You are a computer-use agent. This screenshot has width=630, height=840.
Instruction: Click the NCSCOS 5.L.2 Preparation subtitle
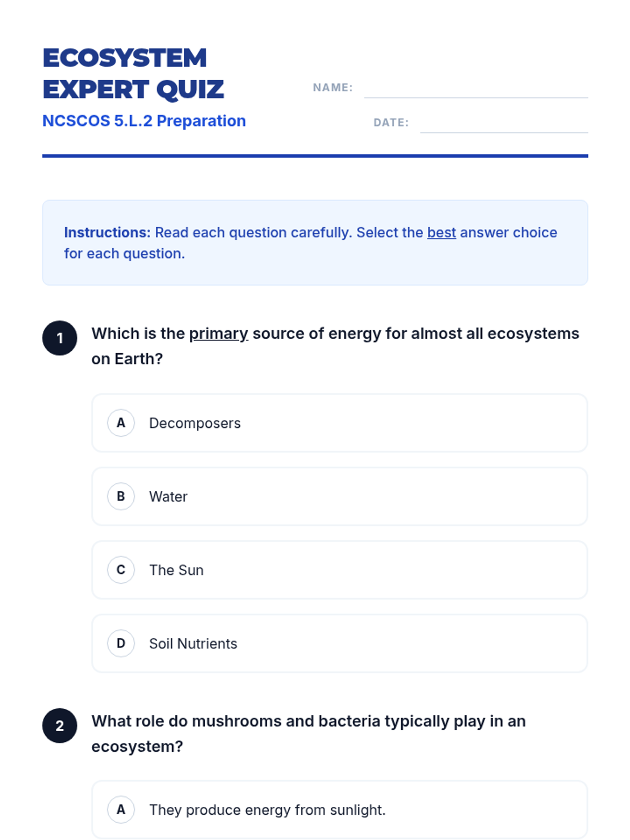(x=144, y=121)
